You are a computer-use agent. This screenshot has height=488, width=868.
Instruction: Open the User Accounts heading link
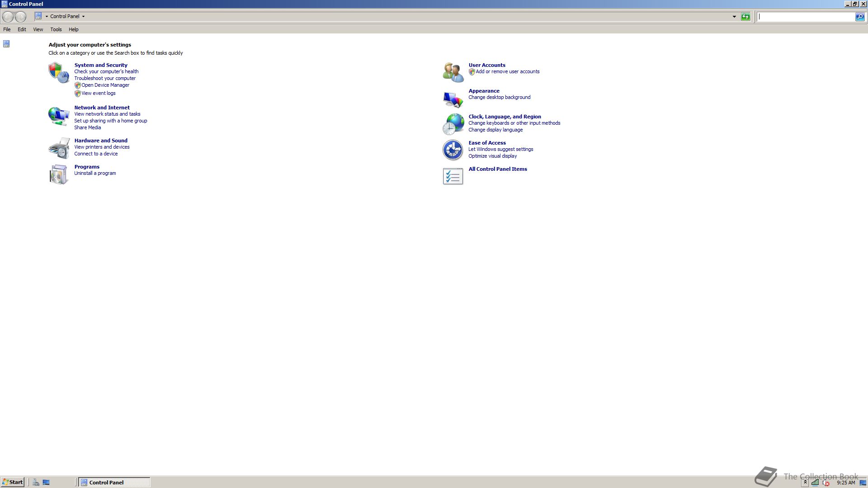point(487,65)
